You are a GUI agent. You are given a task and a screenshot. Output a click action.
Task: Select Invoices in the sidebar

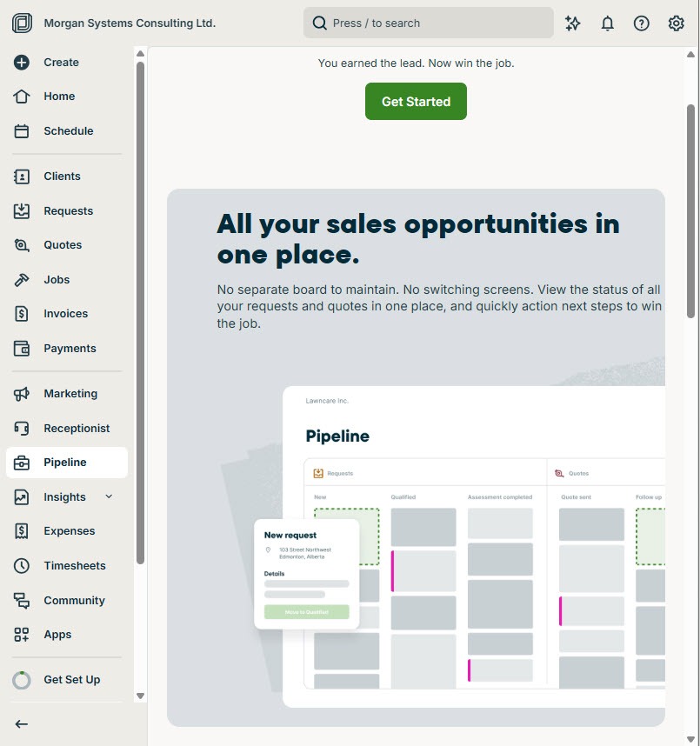pos(66,314)
